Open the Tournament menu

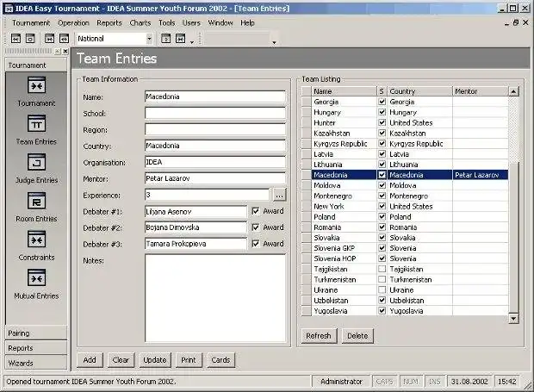(31, 22)
